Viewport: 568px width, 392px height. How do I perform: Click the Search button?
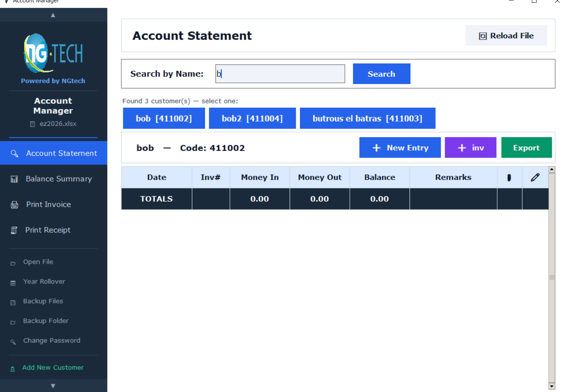click(x=381, y=74)
